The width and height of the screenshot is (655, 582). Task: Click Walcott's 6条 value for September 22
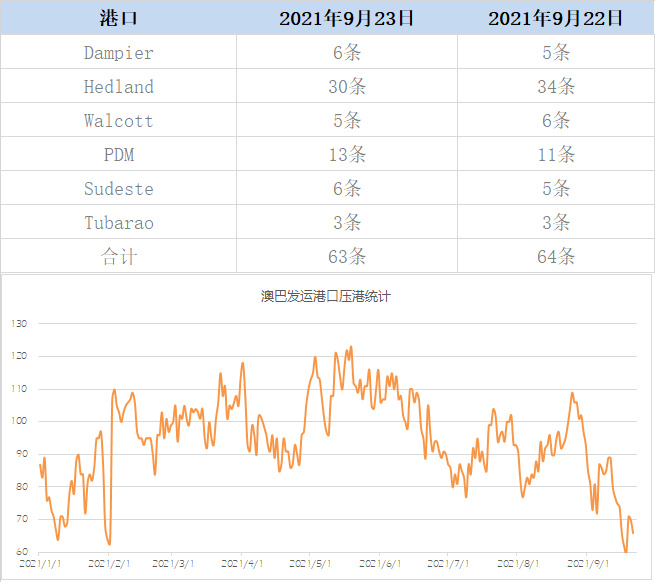tap(556, 121)
